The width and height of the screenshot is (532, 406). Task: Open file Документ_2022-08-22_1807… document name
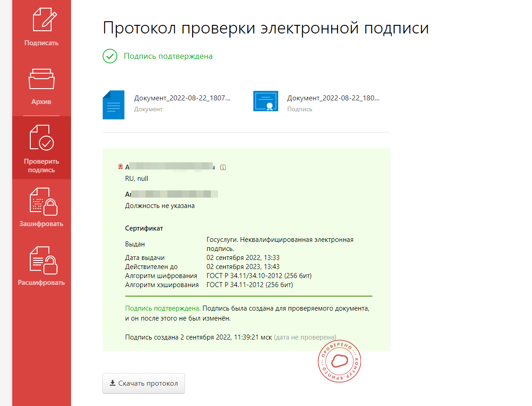click(x=182, y=98)
